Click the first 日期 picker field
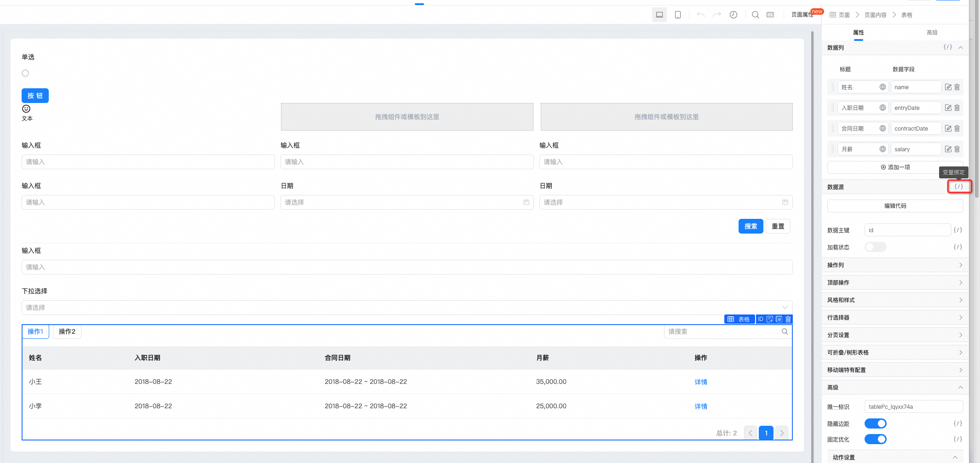Viewport: 980px width, 463px height. [x=407, y=202]
